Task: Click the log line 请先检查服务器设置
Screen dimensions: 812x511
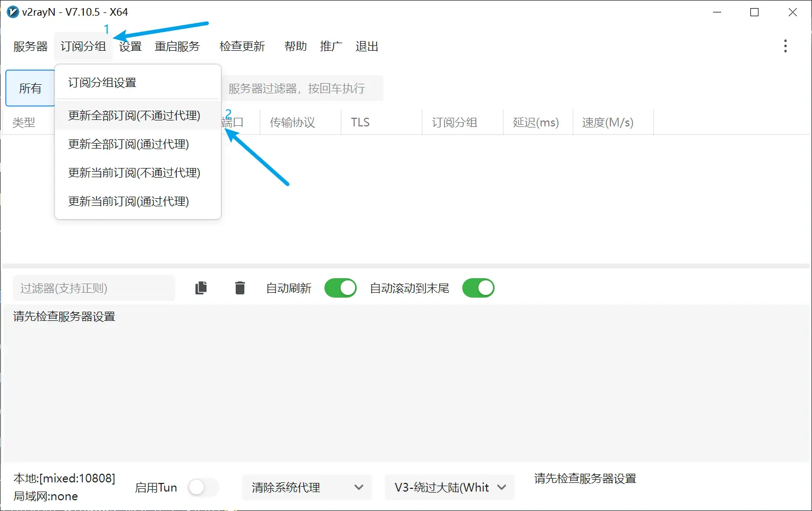Action: tap(64, 316)
